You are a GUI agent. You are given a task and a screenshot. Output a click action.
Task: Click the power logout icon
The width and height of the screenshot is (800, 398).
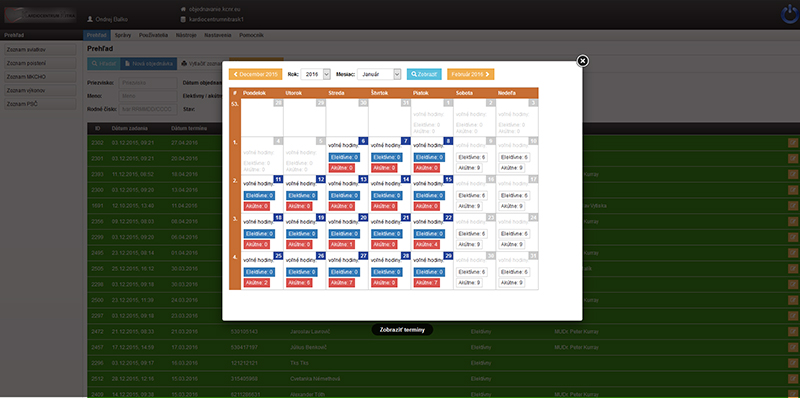tap(790, 14)
